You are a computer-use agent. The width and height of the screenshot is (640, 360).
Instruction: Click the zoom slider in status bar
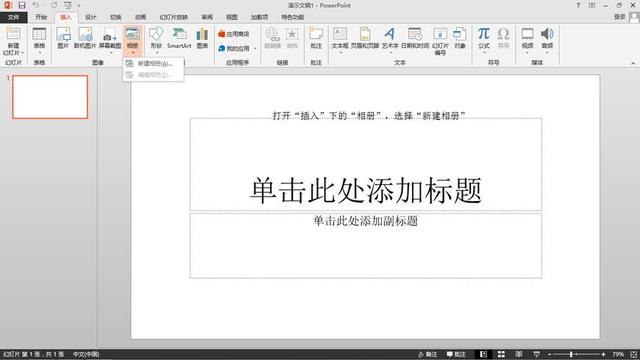(x=576, y=354)
